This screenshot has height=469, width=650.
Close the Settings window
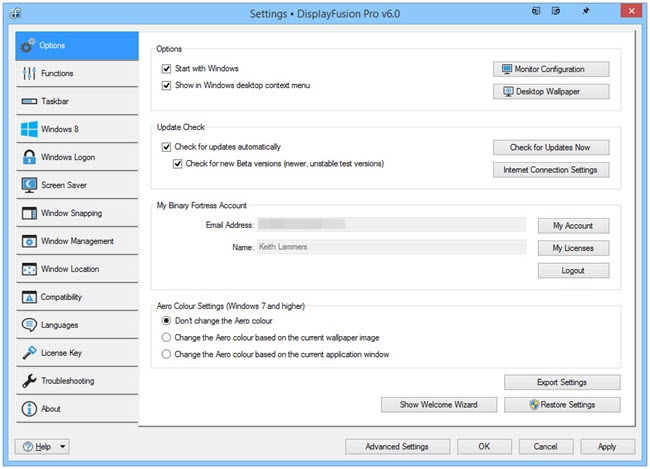tap(631, 11)
